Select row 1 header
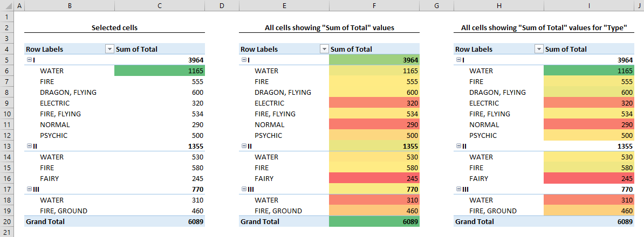 7,17
